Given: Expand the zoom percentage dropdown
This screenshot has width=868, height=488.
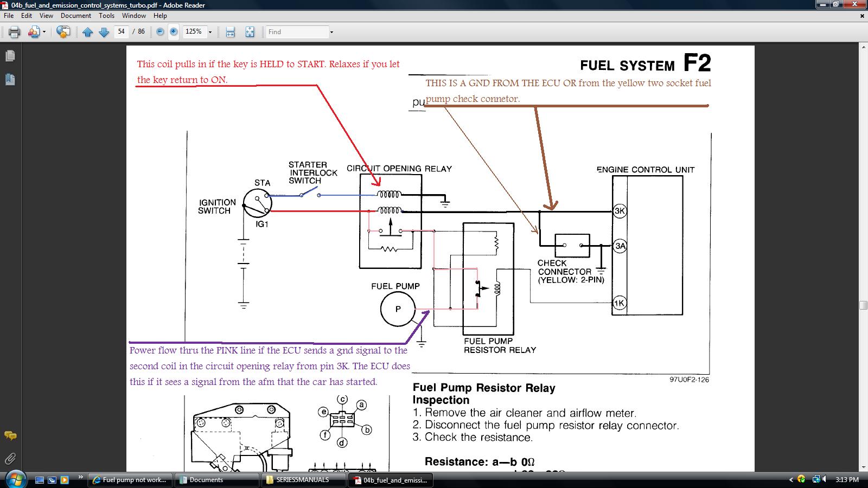Looking at the screenshot, I should pyautogui.click(x=210, y=32).
